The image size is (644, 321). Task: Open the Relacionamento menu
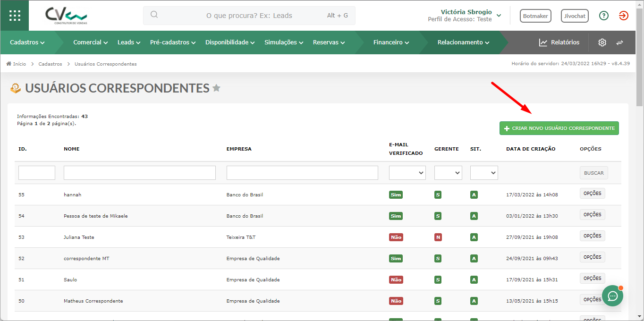tap(463, 42)
